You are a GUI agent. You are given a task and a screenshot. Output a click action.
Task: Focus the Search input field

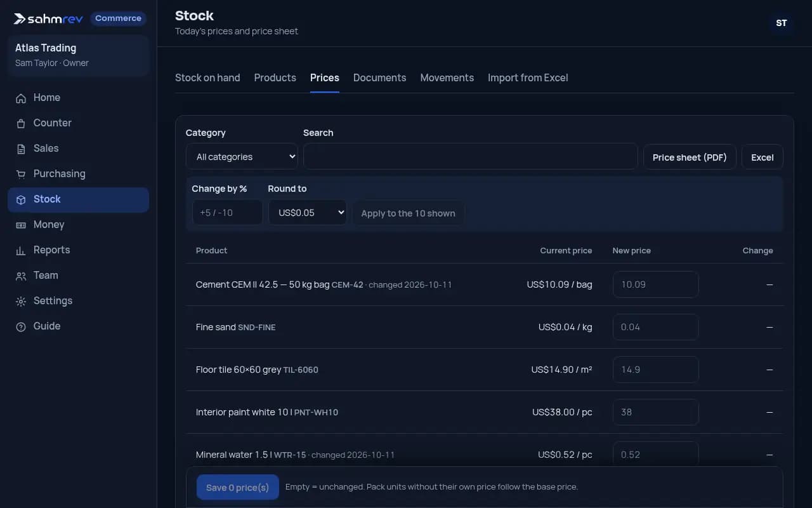pos(471,156)
